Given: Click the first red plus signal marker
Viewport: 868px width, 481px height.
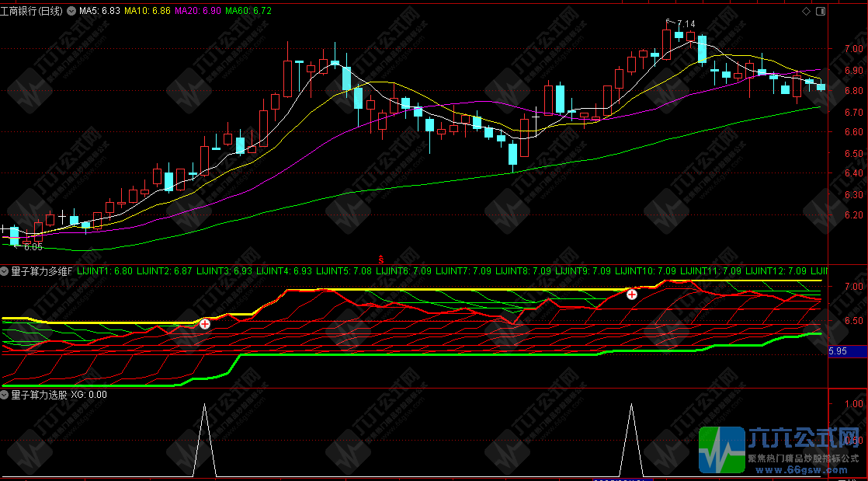Looking at the screenshot, I should 204,324.
